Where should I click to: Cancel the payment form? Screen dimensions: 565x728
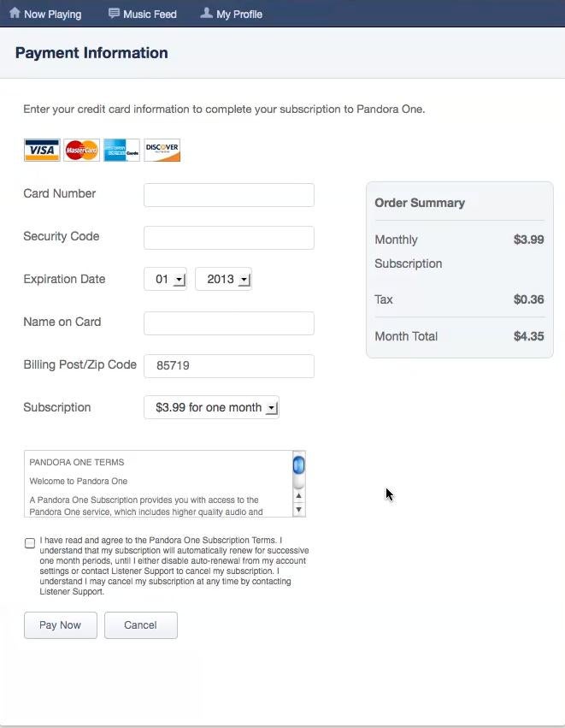pyautogui.click(x=140, y=625)
